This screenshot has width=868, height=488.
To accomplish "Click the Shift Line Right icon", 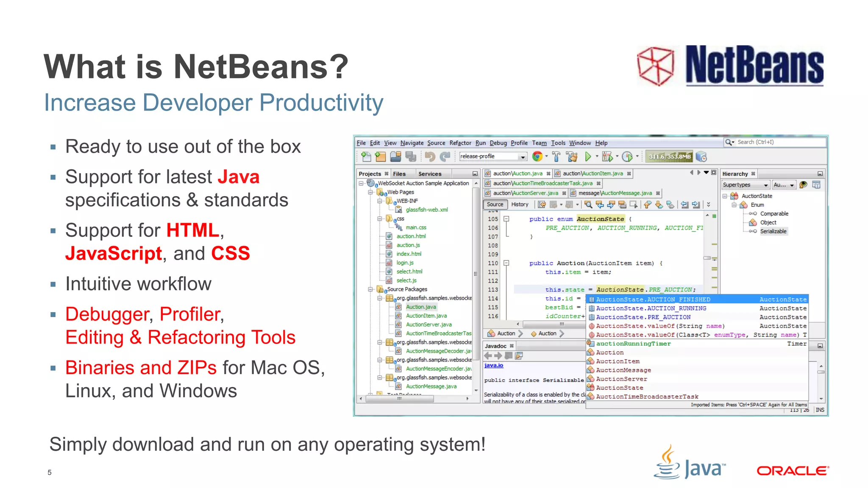I will pyautogui.click(x=696, y=205).
